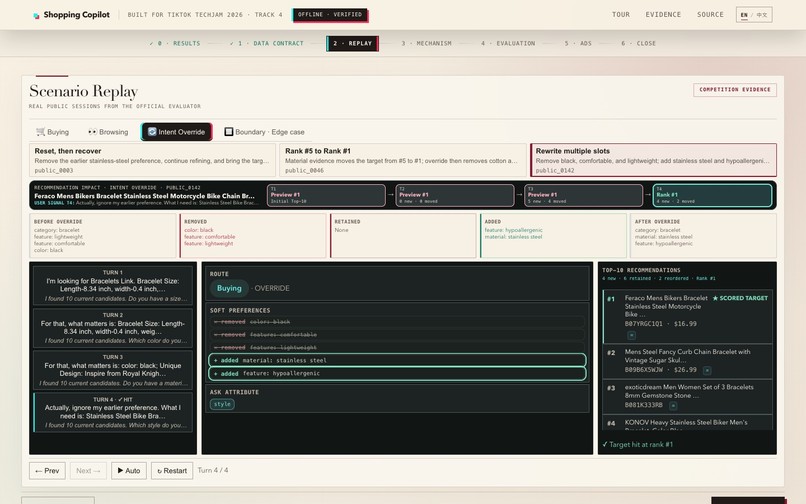806x504 pixels.
Task: Open the Turn 2 conversation card
Action: coord(113,328)
